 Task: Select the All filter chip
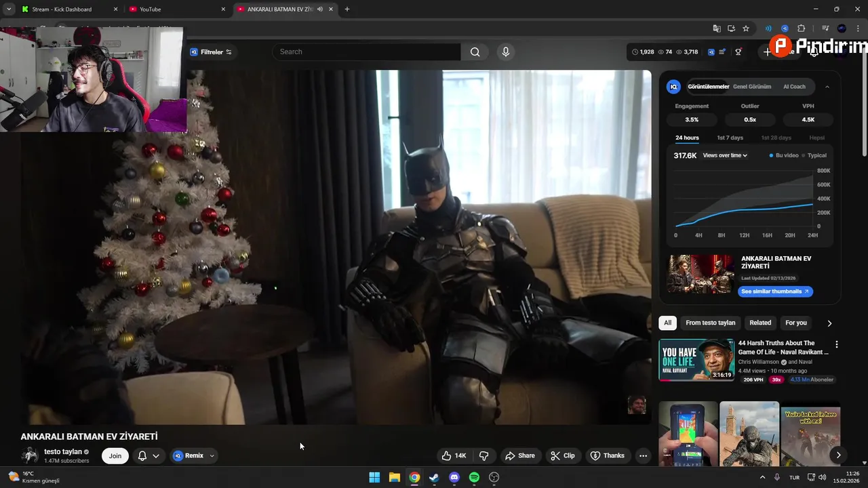(668, 323)
